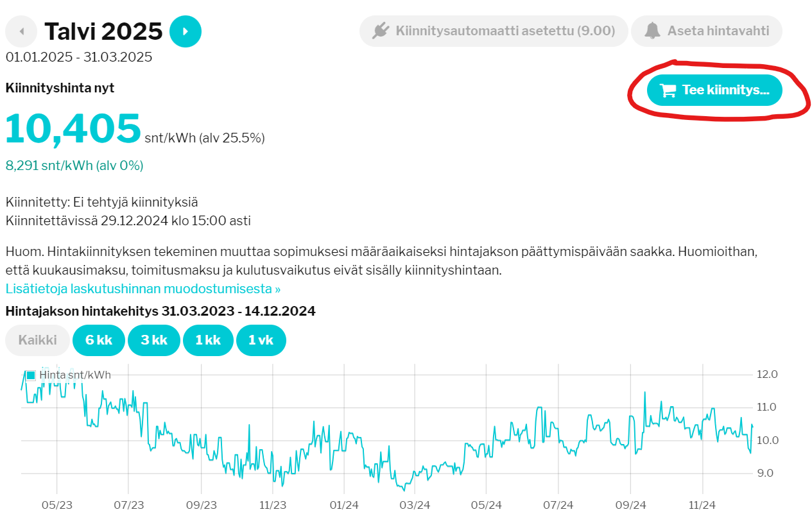Show the 3 kk price history

click(x=154, y=340)
